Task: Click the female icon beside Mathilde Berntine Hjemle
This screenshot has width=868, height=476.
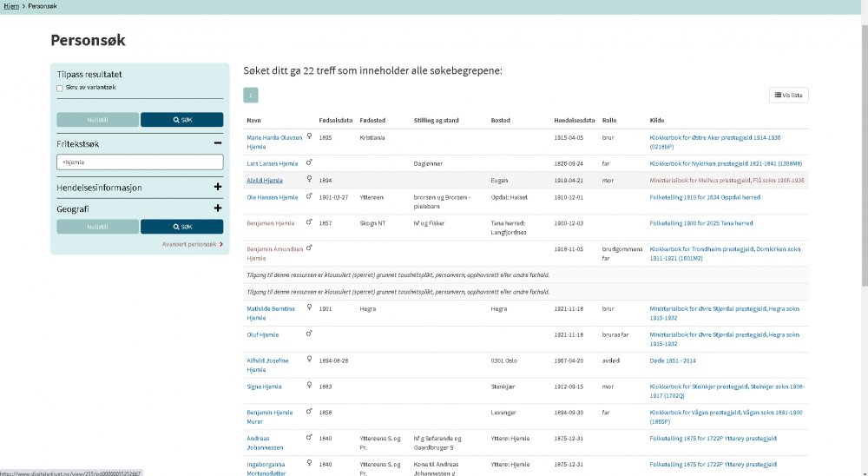Action: 309,307
